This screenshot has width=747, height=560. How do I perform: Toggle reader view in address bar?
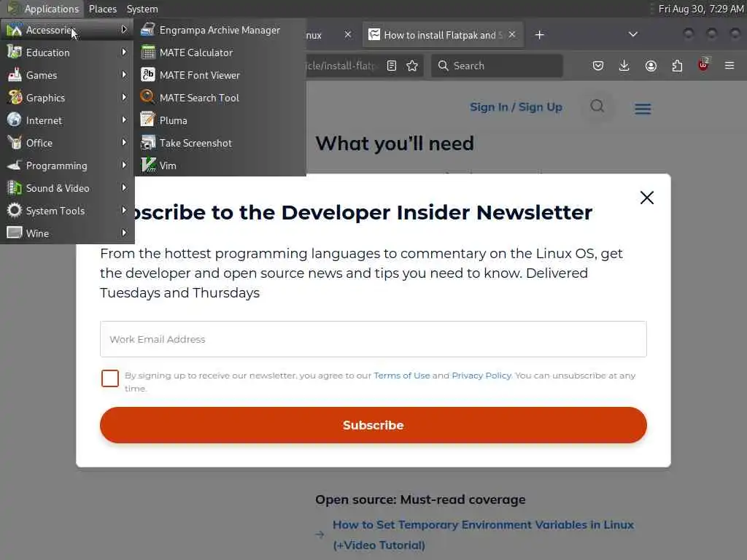[x=392, y=66]
